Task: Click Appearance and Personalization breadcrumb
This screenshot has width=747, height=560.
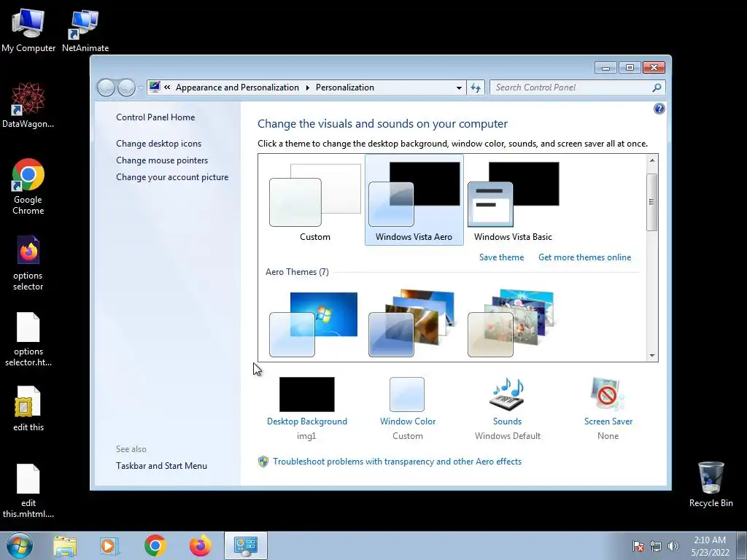Action: pos(237,87)
